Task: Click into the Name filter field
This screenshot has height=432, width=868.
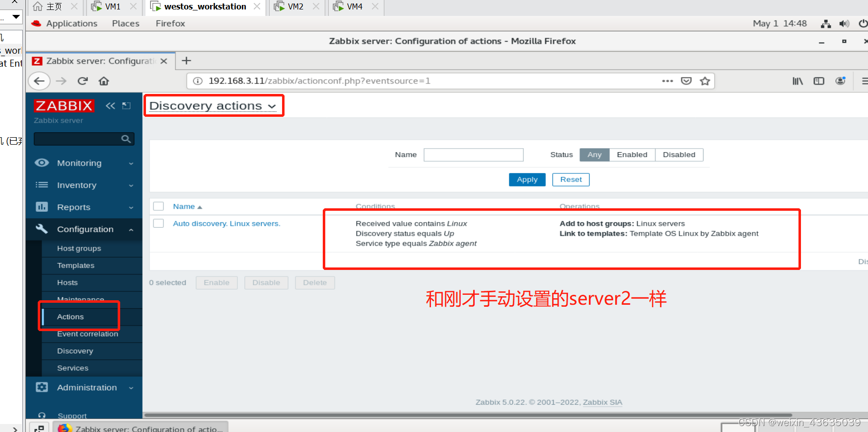Action: [473, 155]
